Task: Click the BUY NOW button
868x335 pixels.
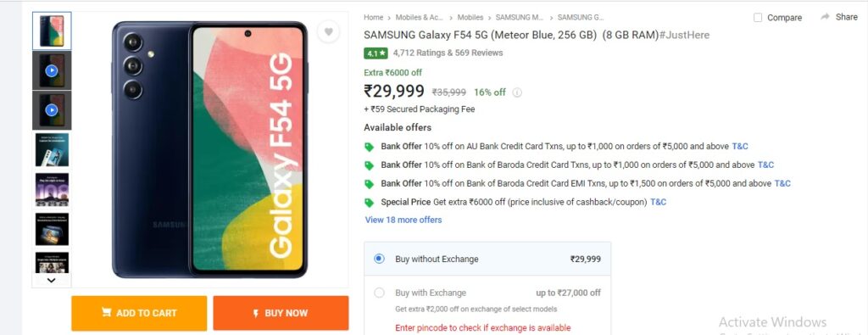Action: [281, 313]
